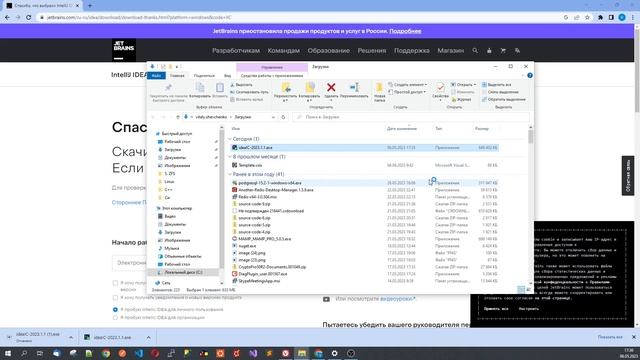Click the Paste (Вставить) ribbon icon
Image resolution: width=640 pixels, height=360 pixels.
tap(220, 87)
